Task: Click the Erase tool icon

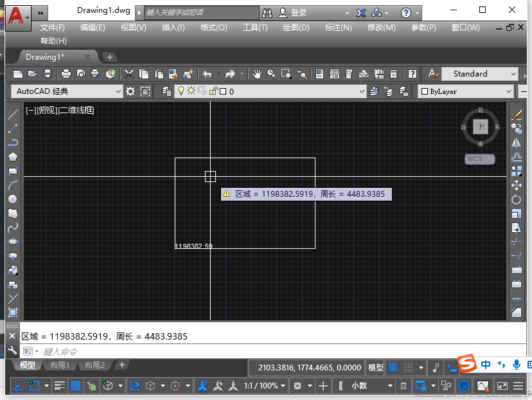Action: 517,114
